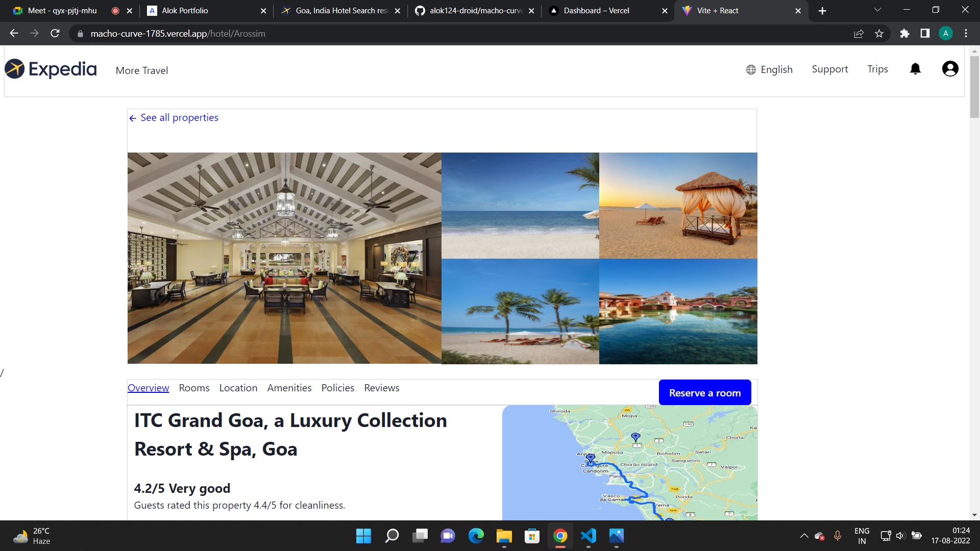Close the Vite + React tab

tap(798, 11)
